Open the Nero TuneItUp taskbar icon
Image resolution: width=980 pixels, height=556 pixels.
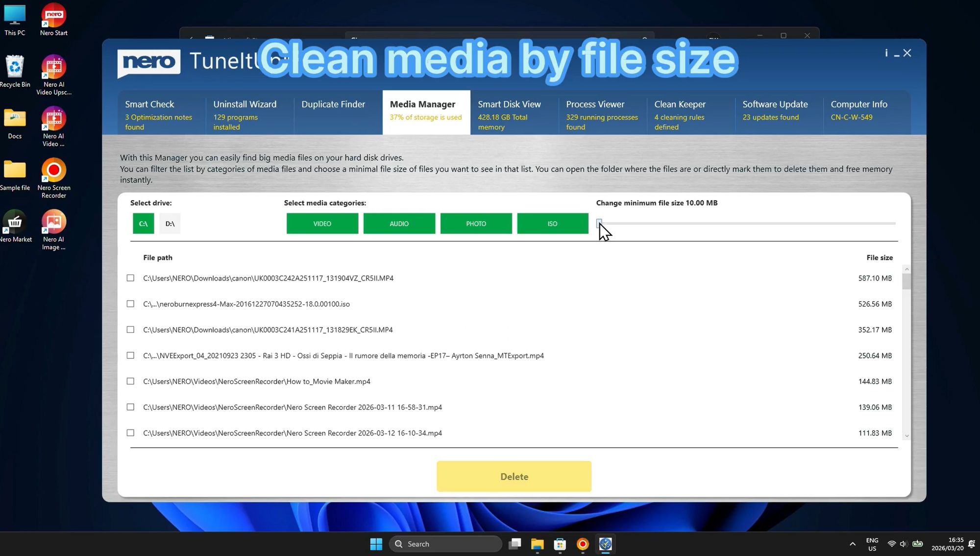pyautogui.click(x=605, y=544)
